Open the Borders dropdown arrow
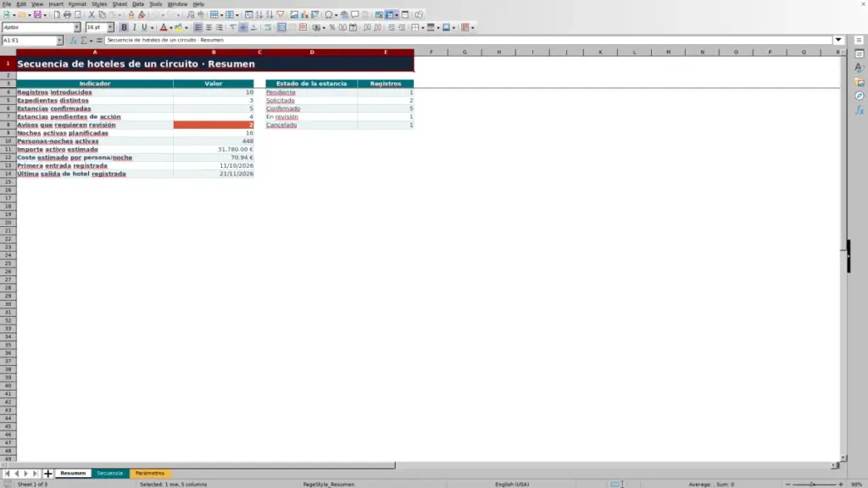The height and width of the screenshot is (488, 868). point(423,28)
